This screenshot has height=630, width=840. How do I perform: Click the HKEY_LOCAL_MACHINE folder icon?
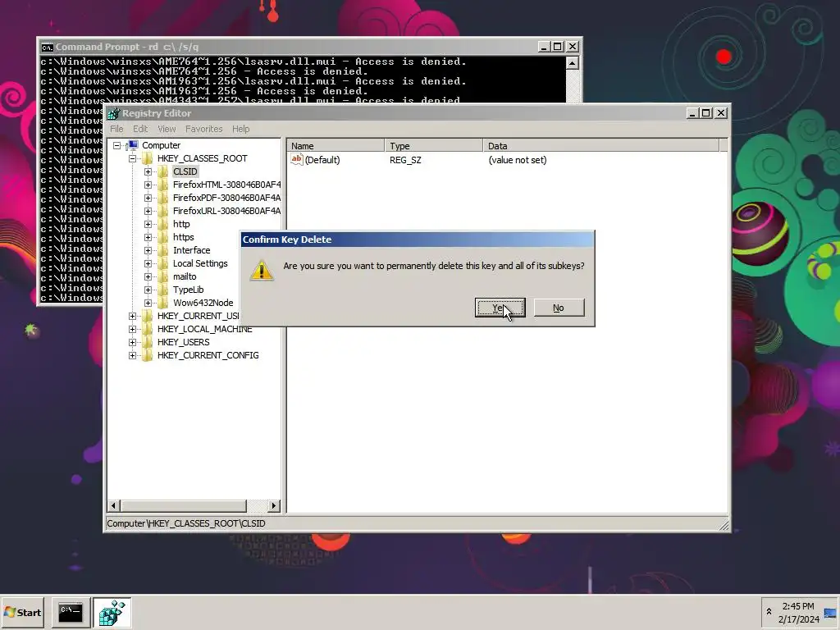(148, 329)
